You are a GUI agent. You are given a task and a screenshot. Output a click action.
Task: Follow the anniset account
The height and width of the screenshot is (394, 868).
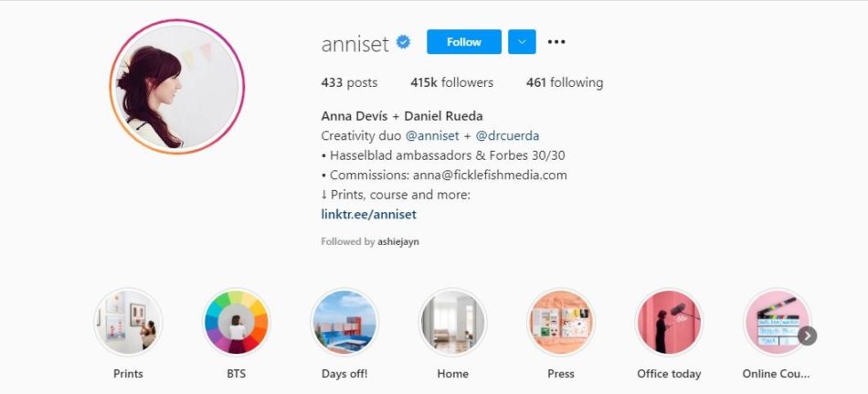(x=464, y=42)
